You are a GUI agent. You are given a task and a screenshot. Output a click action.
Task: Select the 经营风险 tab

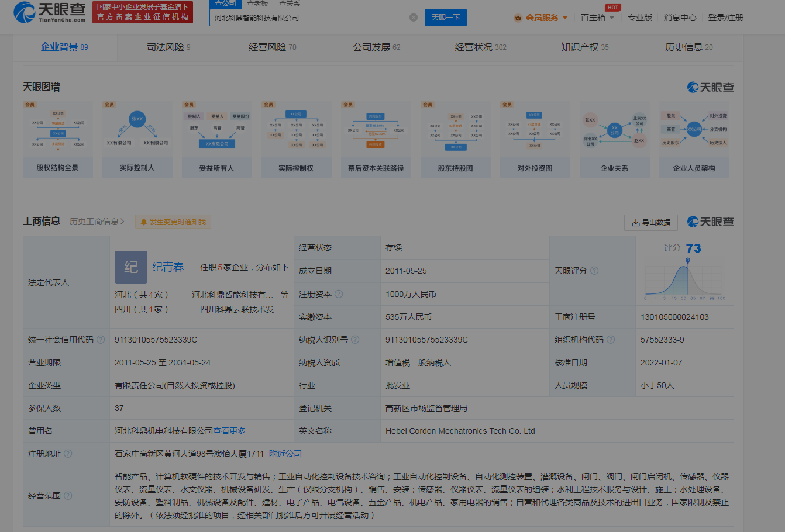tap(273, 47)
